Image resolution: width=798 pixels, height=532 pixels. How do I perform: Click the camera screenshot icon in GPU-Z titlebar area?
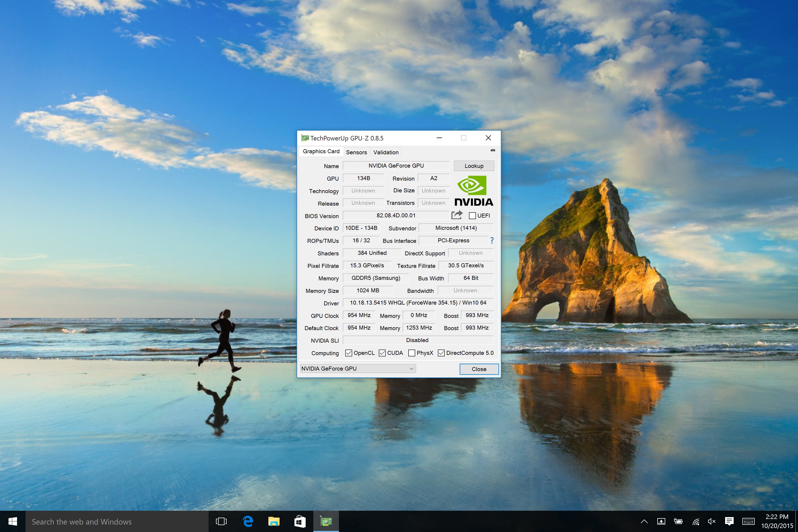tap(493, 150)
